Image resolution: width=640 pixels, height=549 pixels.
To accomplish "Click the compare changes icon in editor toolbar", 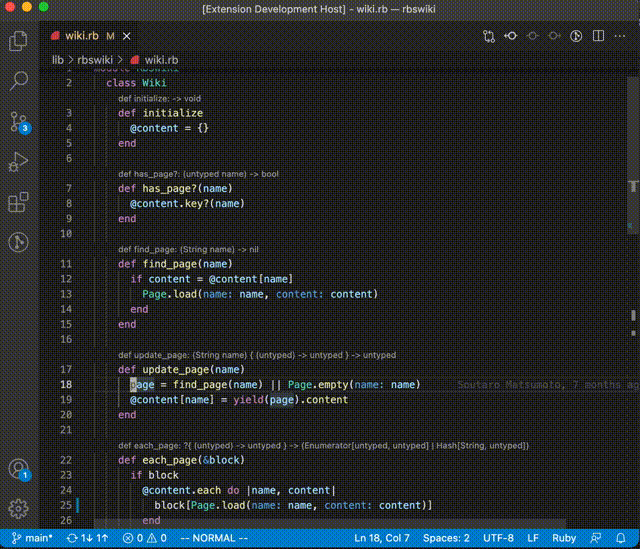I will 489,36.
